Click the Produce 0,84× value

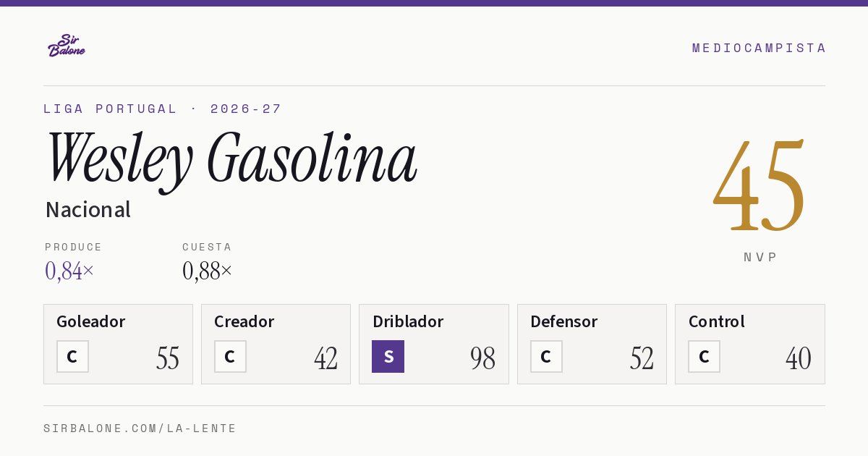click(69, 271)
